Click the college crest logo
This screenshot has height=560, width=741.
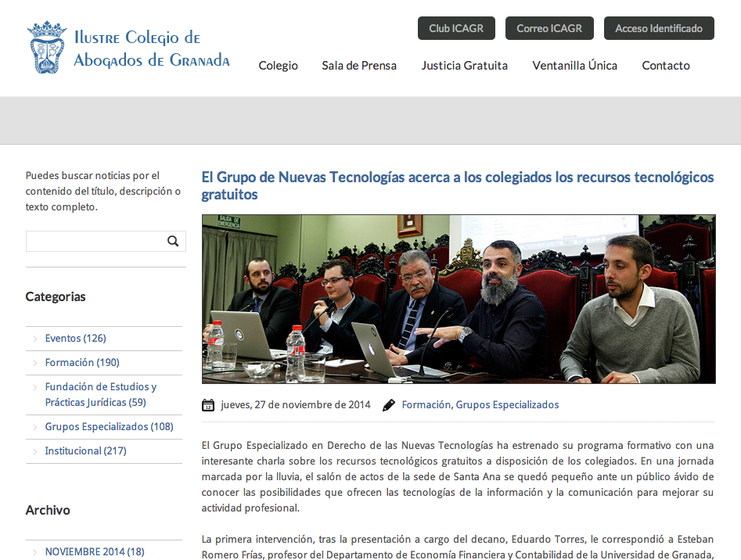(x=47, y=47)
